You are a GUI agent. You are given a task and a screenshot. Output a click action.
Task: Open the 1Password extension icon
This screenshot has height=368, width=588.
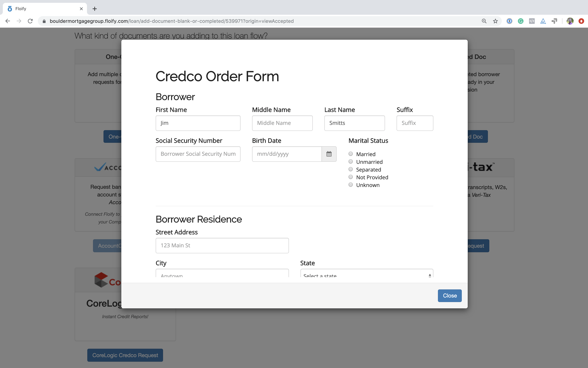coord(509,21)
